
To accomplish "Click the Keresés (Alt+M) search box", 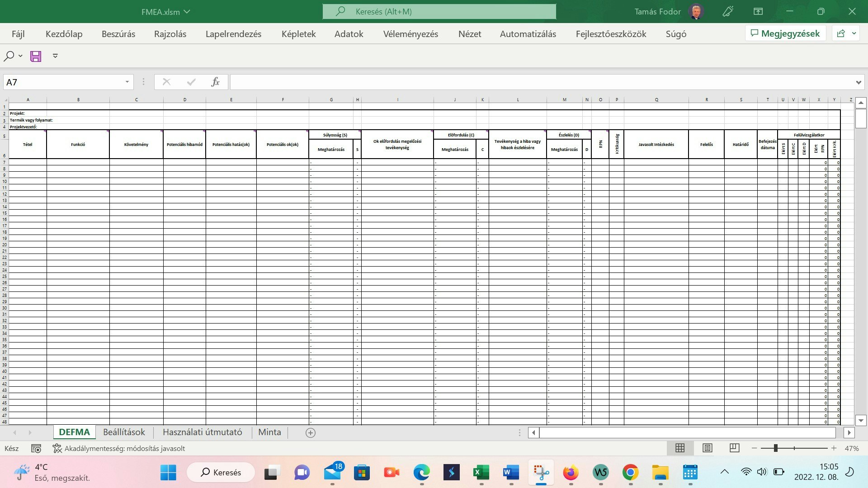I will point(439,11).
